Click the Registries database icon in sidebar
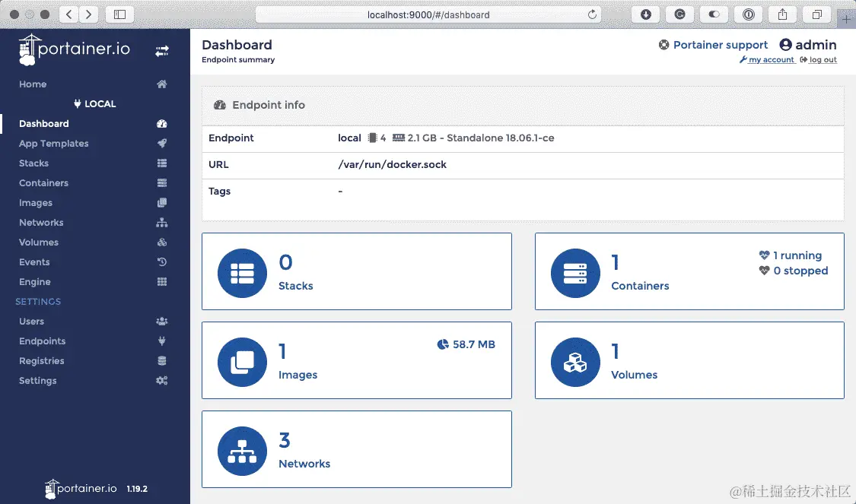This screenshot has height=504, width=856. click(161, 360)
